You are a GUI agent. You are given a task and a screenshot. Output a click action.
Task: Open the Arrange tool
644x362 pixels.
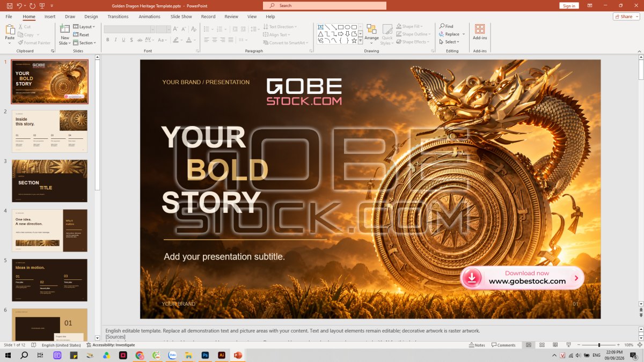click(371, 33)
